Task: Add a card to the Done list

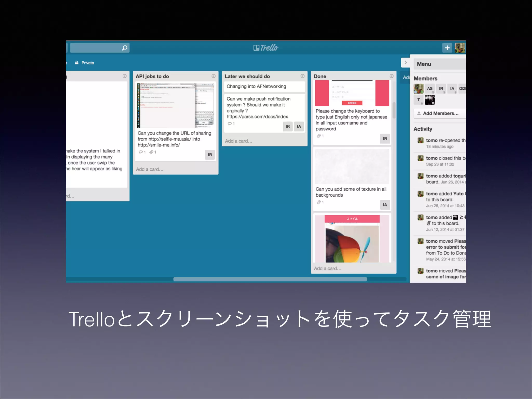Action: 328,269
